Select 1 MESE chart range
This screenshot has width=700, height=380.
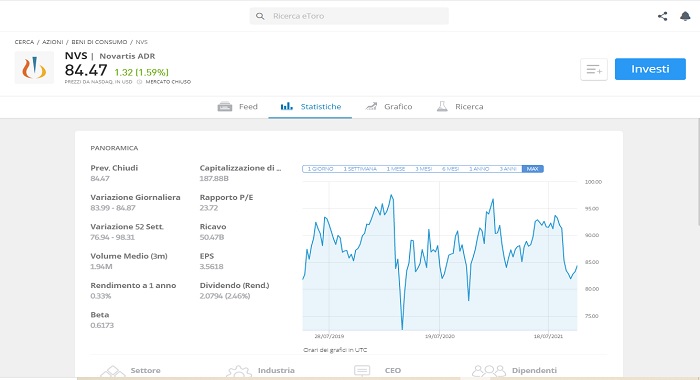pos(396,169)
